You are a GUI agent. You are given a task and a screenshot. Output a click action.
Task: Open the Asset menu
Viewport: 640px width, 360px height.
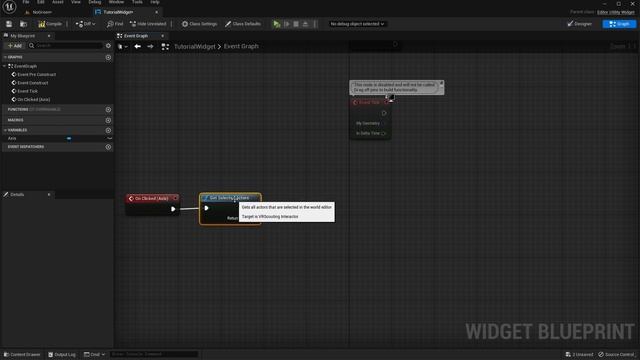(58, 2)
